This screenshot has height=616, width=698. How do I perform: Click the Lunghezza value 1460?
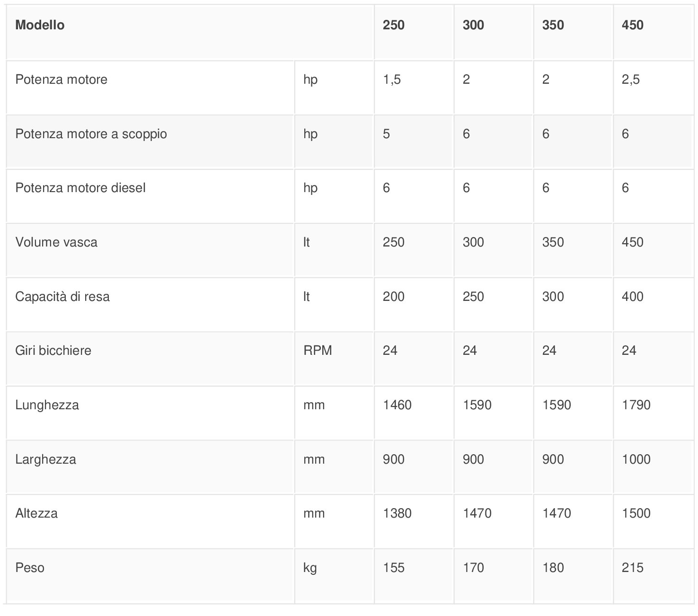point(397,405)
